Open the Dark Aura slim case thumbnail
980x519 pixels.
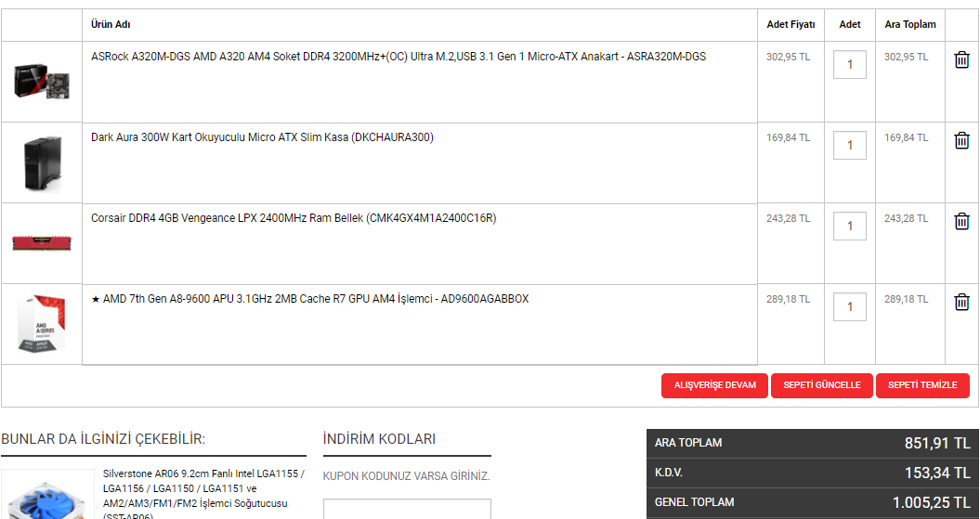point(42,163)
